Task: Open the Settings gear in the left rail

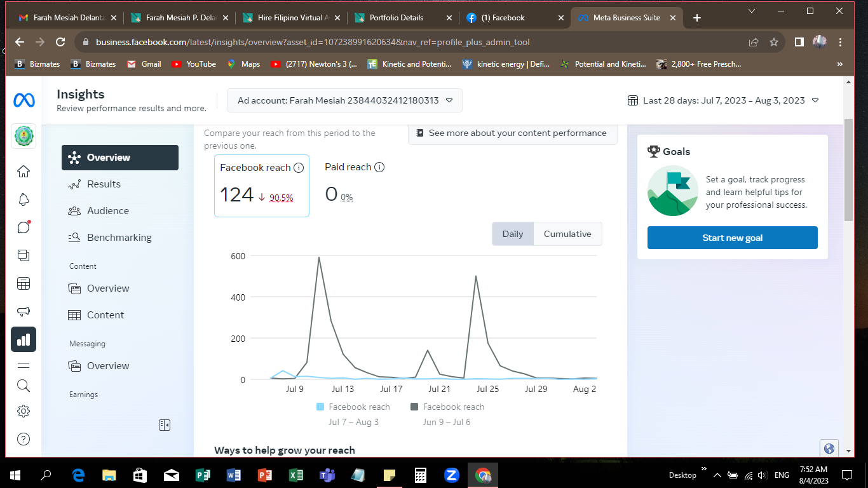Action: tap(24, 411)
